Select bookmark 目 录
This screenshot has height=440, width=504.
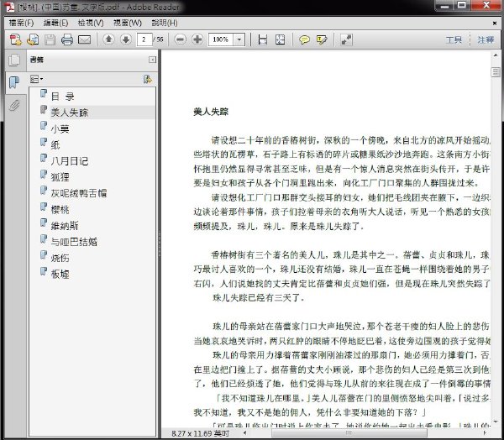tap(63, 96)
